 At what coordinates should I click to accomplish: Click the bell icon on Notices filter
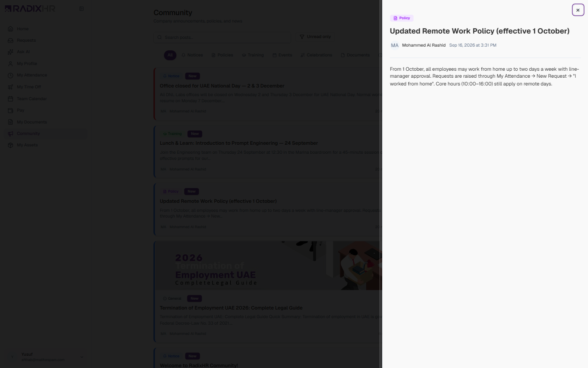(x=183, y=55)
